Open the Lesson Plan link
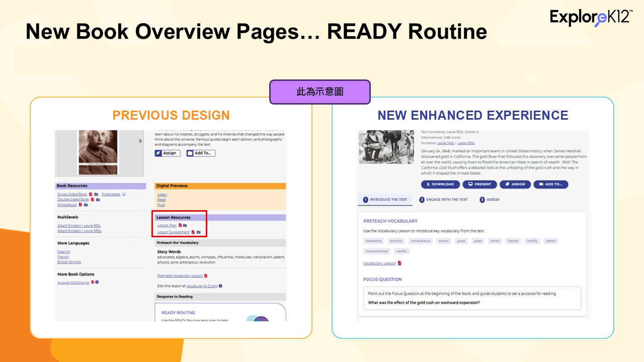644x362 pixels. pyautogui.click(x=167, y=226)
